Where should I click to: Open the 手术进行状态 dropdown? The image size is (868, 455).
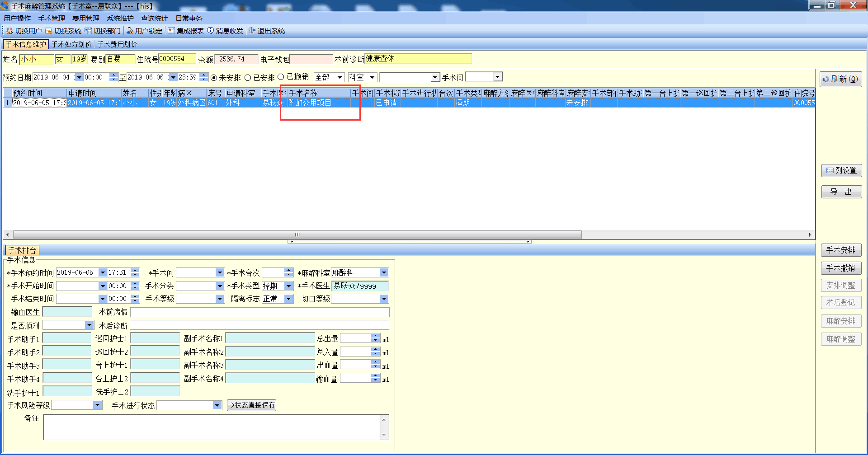(217, 405)
